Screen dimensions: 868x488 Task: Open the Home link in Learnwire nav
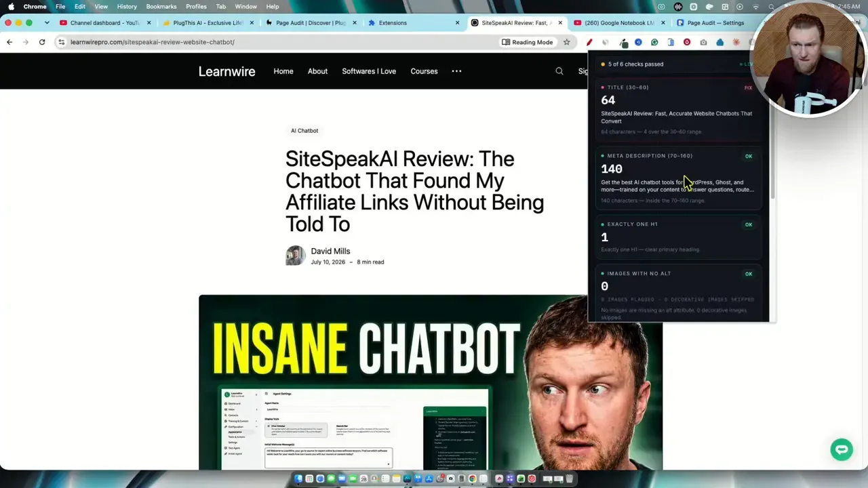point(283,71)
